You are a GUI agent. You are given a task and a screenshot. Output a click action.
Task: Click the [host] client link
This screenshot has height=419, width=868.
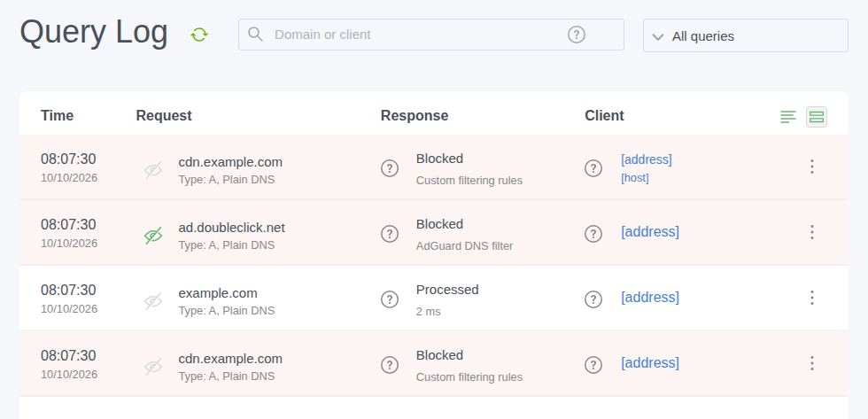pos(635,178)
